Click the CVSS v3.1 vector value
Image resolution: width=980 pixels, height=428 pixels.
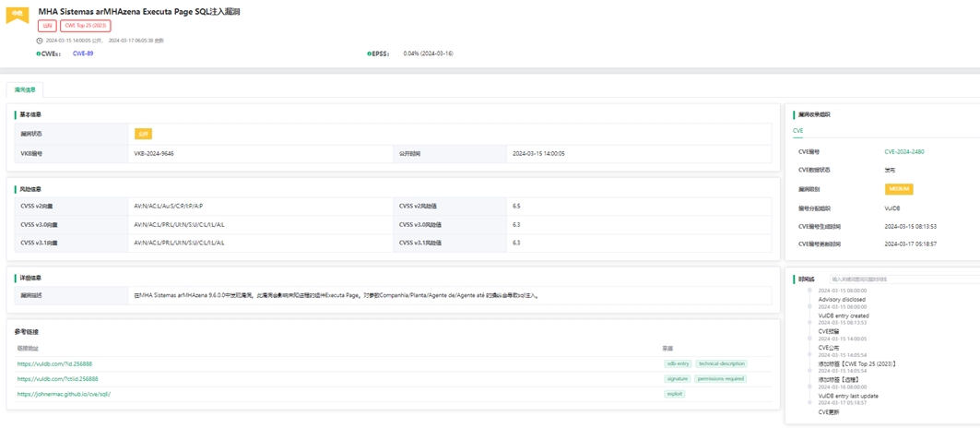[179, 243]
